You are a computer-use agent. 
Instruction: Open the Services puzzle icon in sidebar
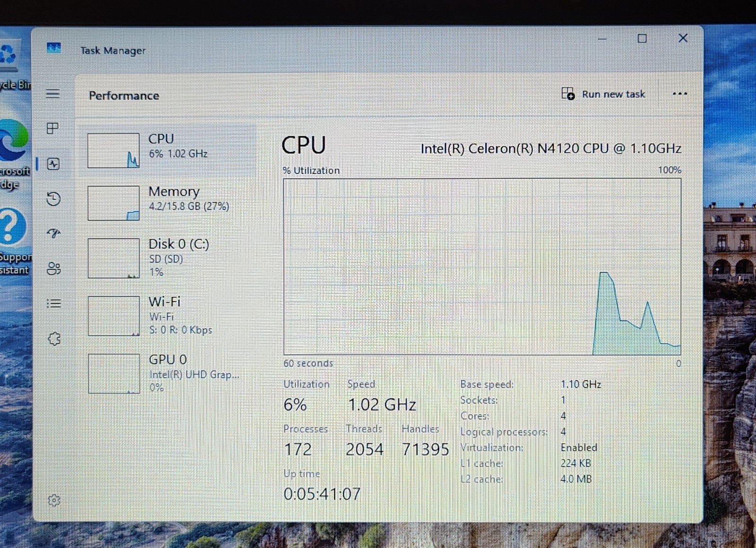tap(54, 339)
